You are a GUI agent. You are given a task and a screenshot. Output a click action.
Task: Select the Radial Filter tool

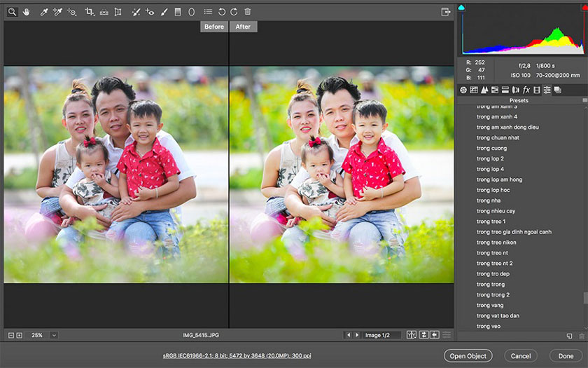(191, 12)
